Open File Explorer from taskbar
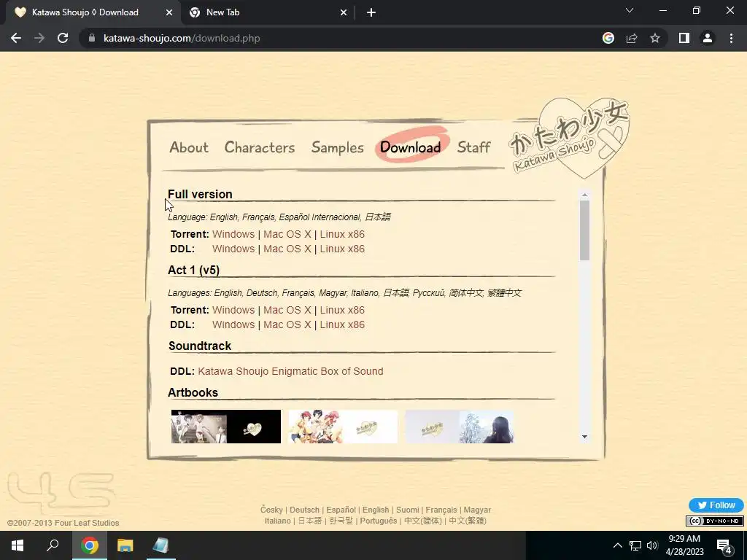Viewport: 747px width, 560px height. point(125,545)
